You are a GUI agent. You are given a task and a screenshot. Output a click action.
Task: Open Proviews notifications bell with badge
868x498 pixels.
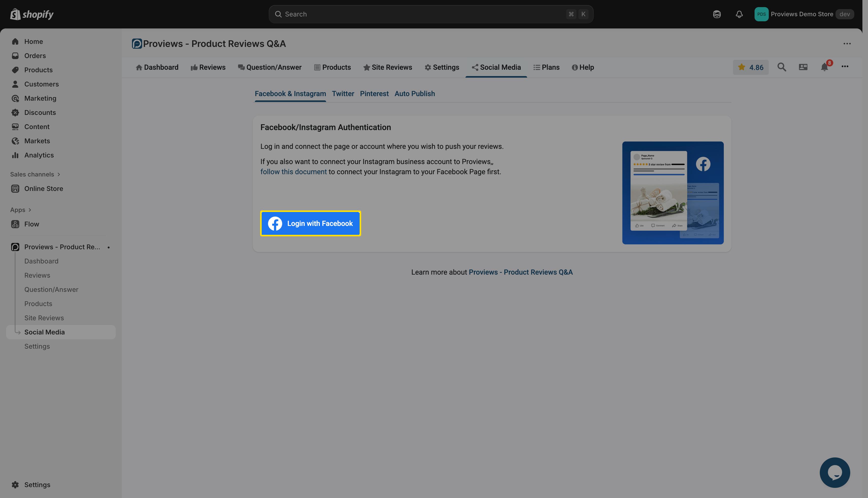coord(825,67)
